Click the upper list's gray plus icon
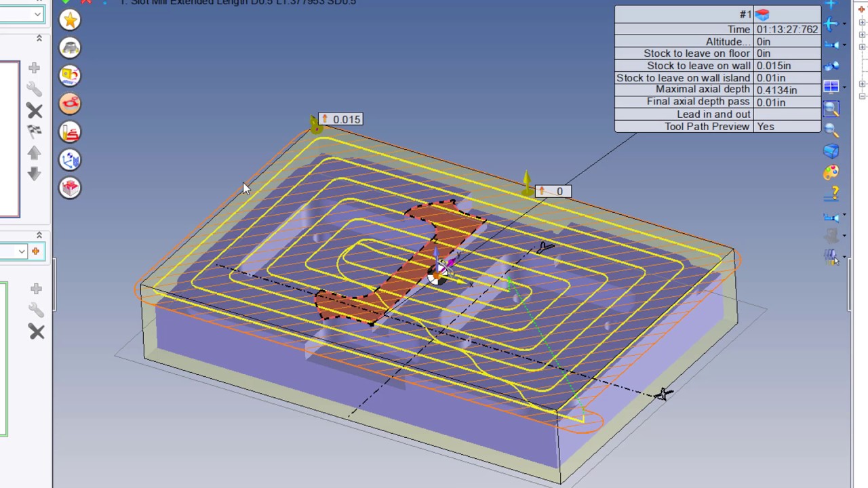This screenshot has height=488, width=868. coord(34,68)
